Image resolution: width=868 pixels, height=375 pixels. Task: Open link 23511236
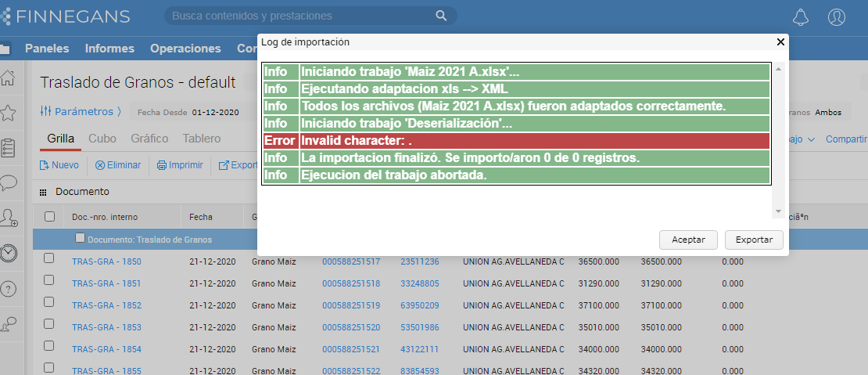(x=420, y=261)
